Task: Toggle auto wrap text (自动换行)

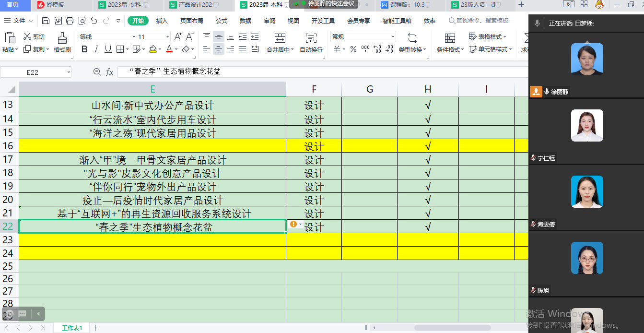Action: (x=311, y=42)
